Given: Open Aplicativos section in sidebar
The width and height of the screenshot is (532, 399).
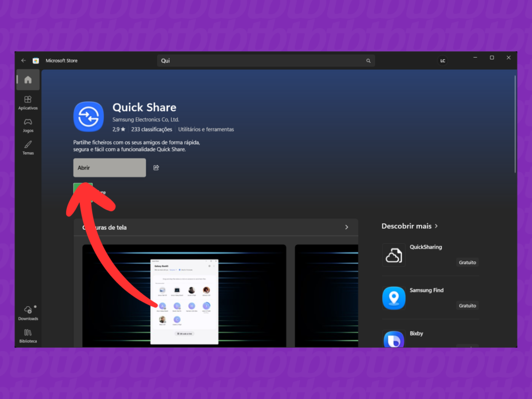Looking at the screenshot, I should [28, 103].
